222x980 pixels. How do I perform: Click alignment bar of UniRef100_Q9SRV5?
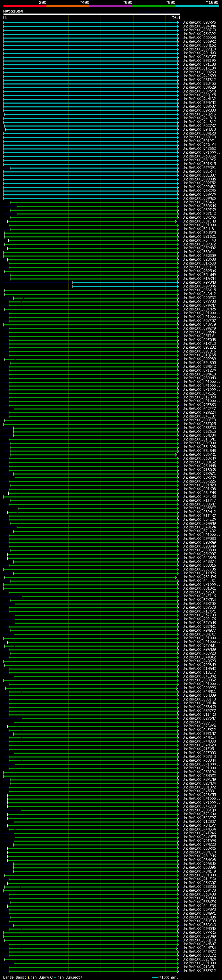91,23
